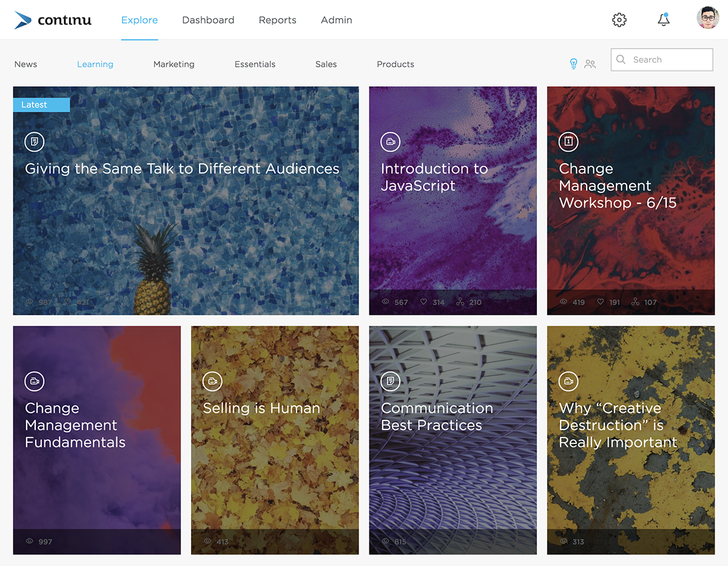Open the settings gear icon
Image resolution: width=728 pixels, height=566 pixels.
pyautogui.click(x=619, y=20)
